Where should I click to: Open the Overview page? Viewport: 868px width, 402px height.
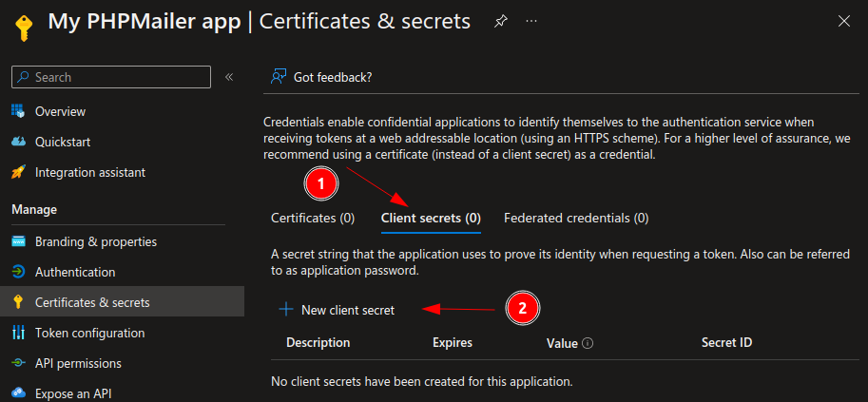pos(60,111)
